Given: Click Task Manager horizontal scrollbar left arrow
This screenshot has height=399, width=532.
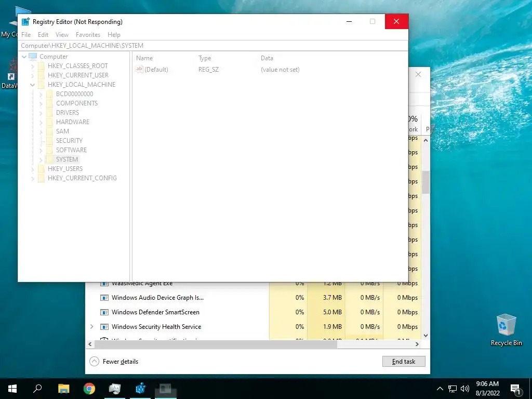Looking at the screenshot, I should coord(90,344).
